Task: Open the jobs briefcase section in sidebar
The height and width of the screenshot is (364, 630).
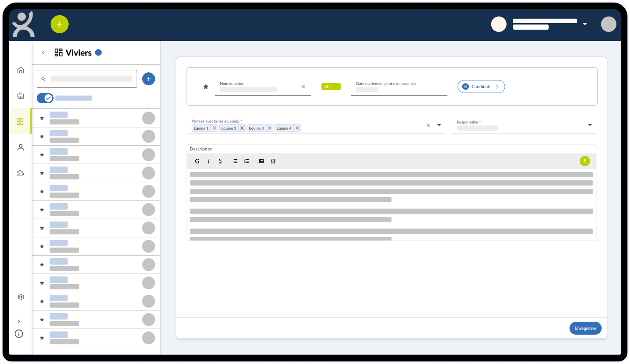Action: pos(21,96)
